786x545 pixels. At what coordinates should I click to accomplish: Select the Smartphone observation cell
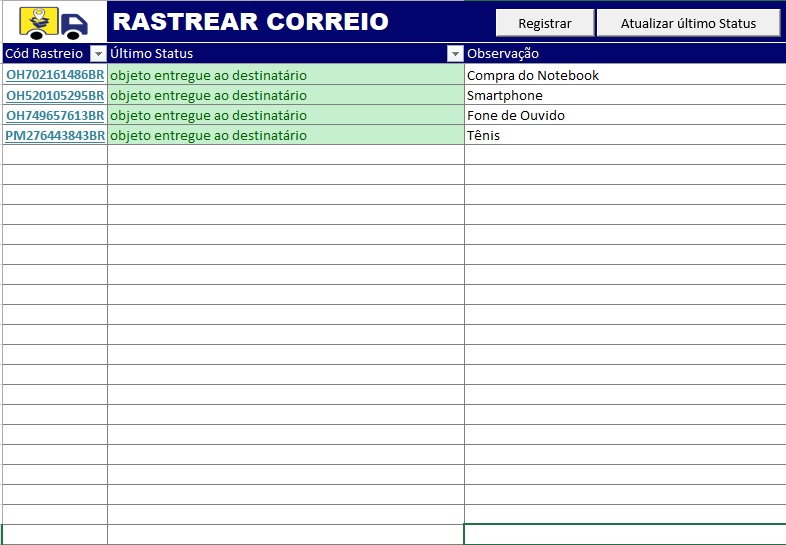point(625,95)
